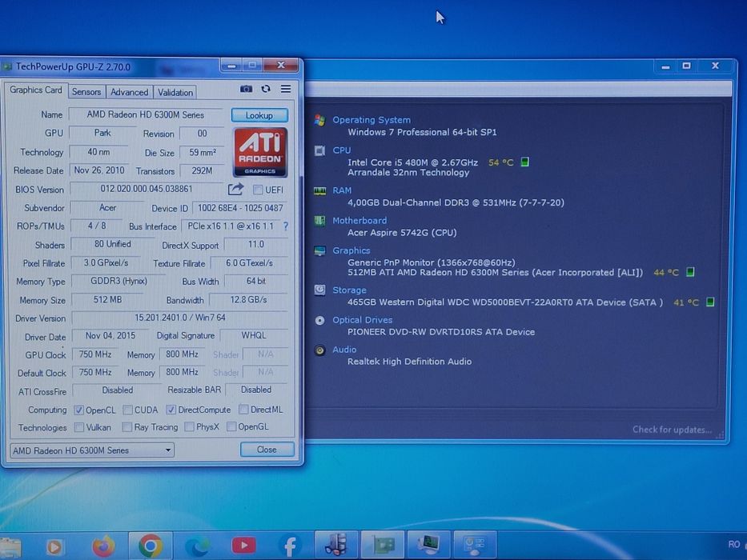Image resolution: width=747 pixels, height=560 pixels.
Task: Open the GPU-Z hamburger menu
Action: point(286,89)
